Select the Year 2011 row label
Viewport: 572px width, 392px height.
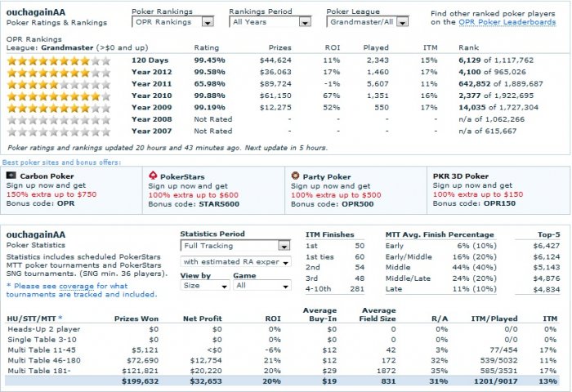tap(151, 84)
